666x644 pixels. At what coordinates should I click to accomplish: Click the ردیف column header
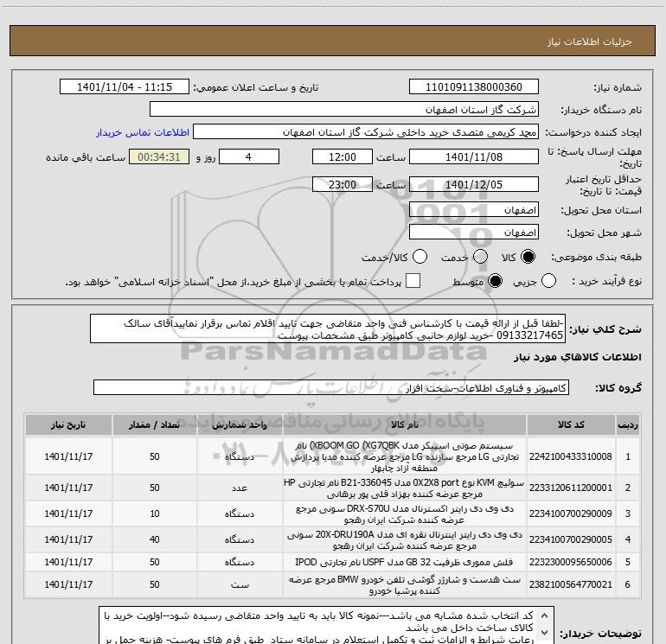coord(628,425)
